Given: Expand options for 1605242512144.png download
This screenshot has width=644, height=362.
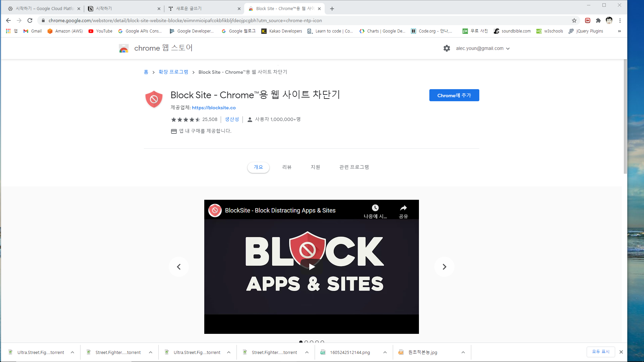Looking at the screenshot, I should pyautogui.click(x=385, y=352).
